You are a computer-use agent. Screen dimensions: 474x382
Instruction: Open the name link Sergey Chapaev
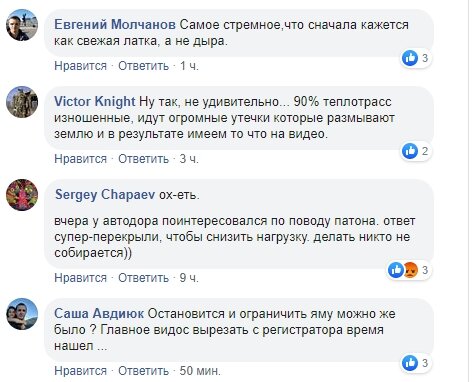pos(105,194)
